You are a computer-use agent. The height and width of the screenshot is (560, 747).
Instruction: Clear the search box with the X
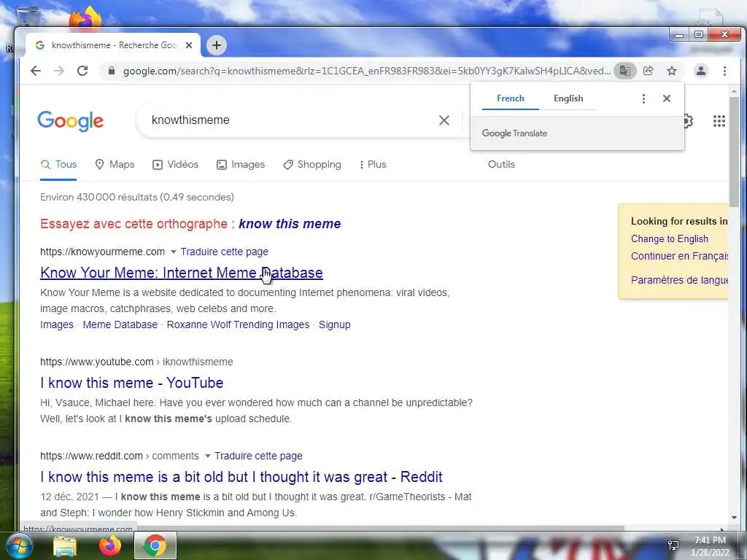(x=444, y=120)
